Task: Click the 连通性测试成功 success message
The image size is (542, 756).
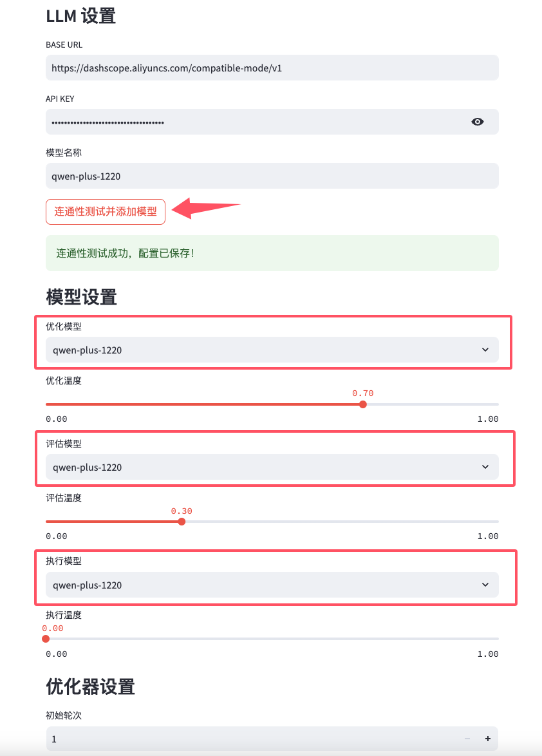Action: (272, 253)
